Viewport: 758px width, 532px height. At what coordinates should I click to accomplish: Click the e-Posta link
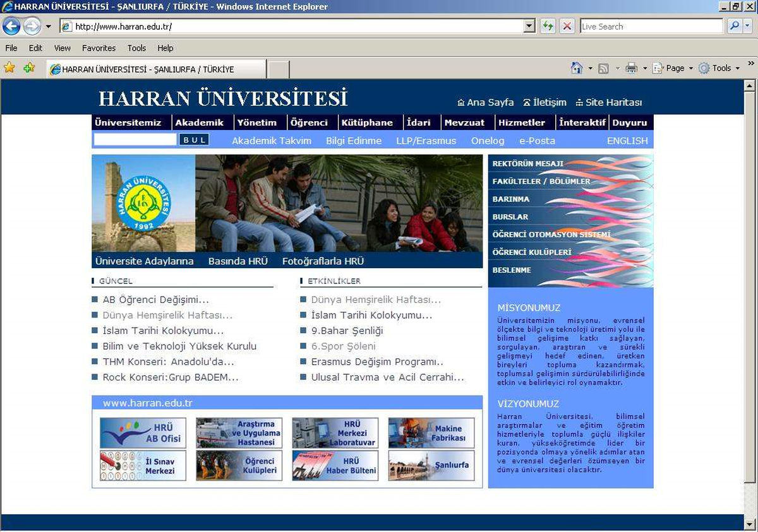coord(537,141)
